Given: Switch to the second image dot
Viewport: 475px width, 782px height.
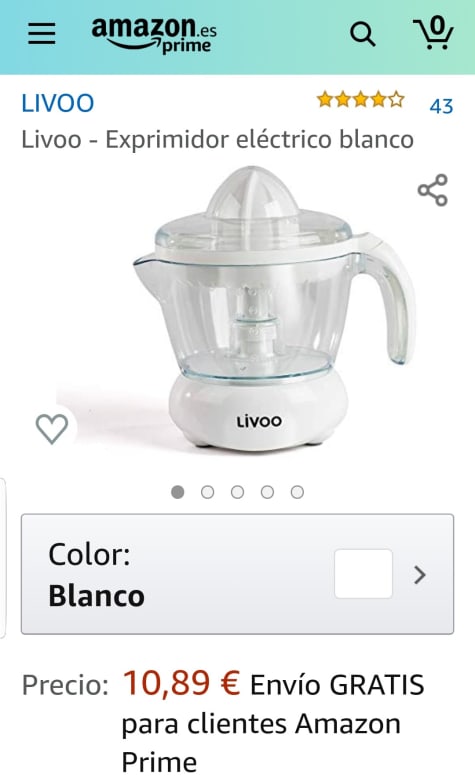Looking at the screenshot, I should pyautogui.click(x=208, y=492).
